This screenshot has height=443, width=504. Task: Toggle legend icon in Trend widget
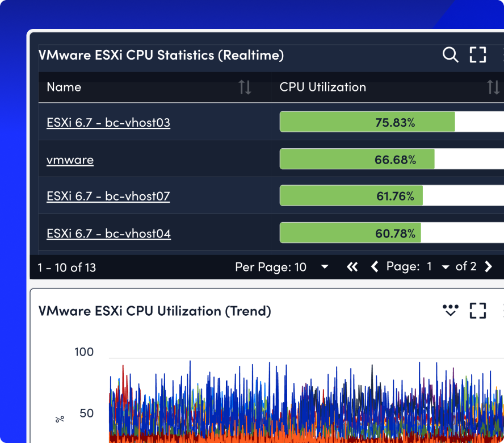point(450,311)
